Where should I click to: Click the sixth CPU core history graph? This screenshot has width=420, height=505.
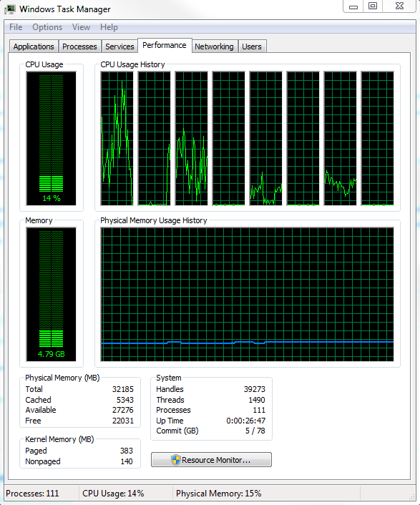[303, 139]
